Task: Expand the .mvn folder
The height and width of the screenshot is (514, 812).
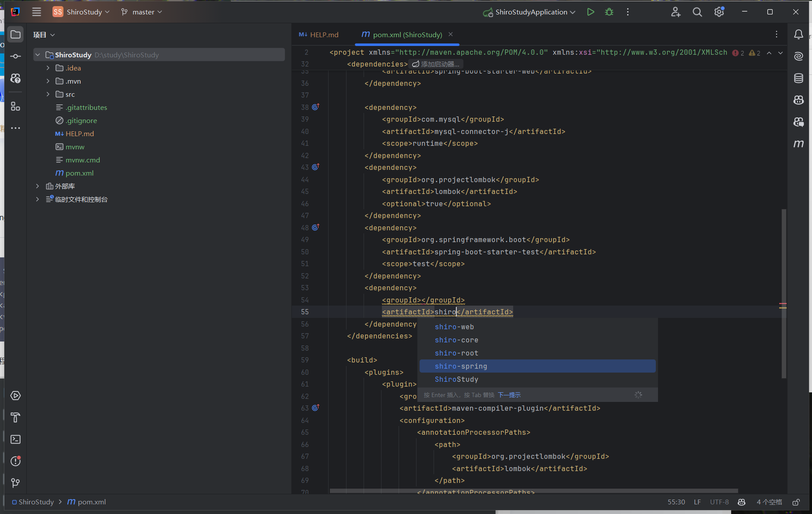Action: coord(48,81)
